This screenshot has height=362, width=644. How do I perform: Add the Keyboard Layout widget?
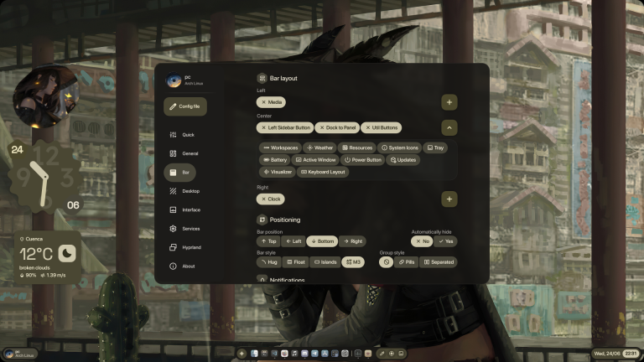(323, 172)
